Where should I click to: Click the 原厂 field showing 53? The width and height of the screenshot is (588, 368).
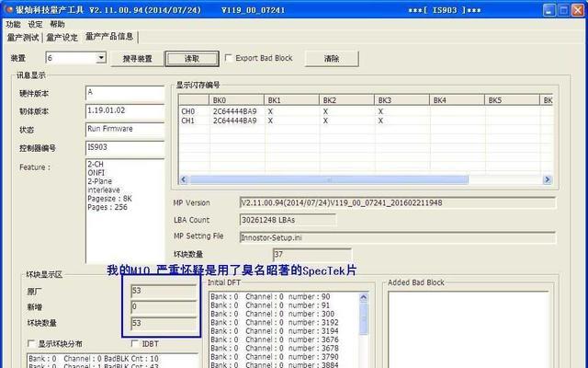[164, 291]
